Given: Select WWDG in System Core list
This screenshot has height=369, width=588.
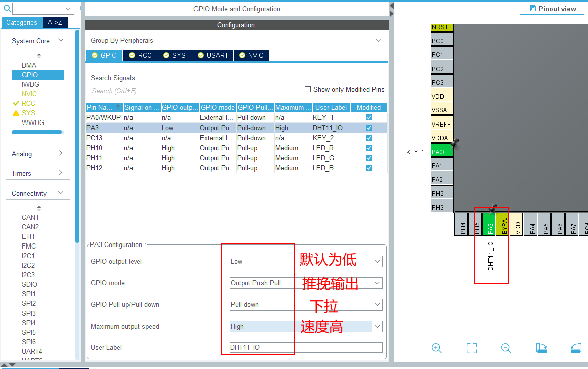Looking at the screenshot, I should click(33, 122).
